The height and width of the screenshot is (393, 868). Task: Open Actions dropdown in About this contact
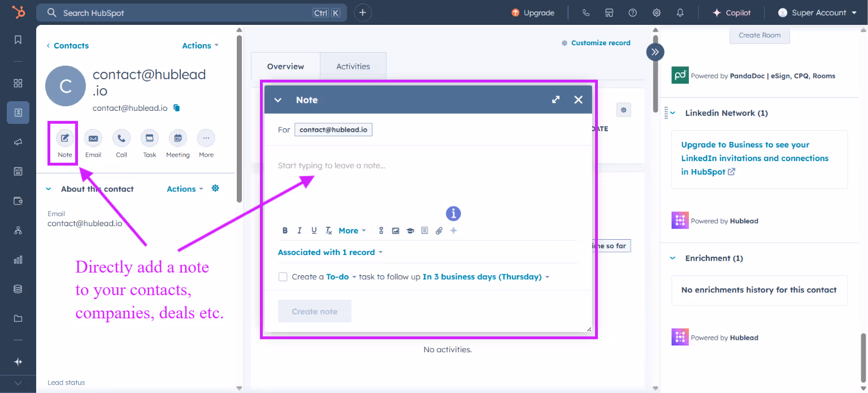coord(185,189)
